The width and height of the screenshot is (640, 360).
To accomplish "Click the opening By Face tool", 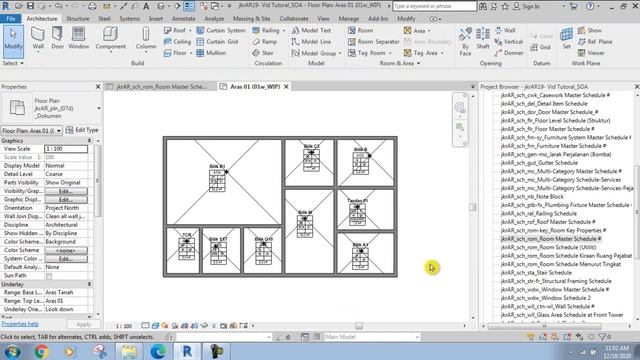I will (465, 42).
